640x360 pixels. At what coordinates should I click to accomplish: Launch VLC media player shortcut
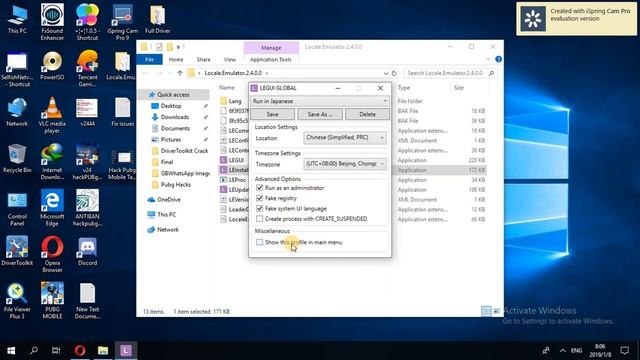click(52, 115)
